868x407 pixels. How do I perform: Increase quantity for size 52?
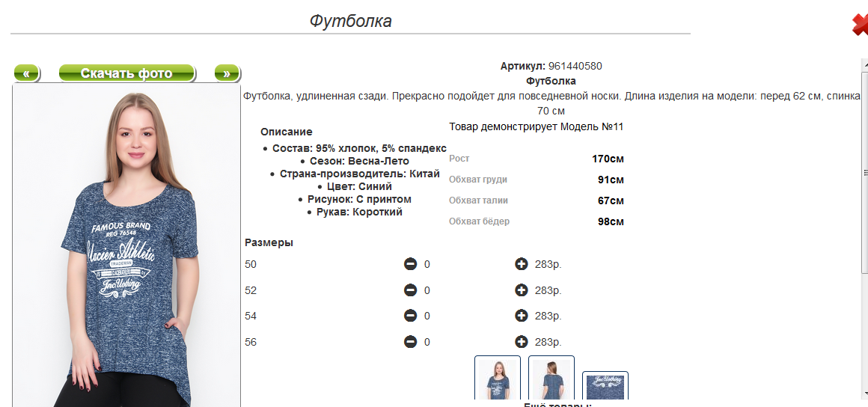(522, 290)
